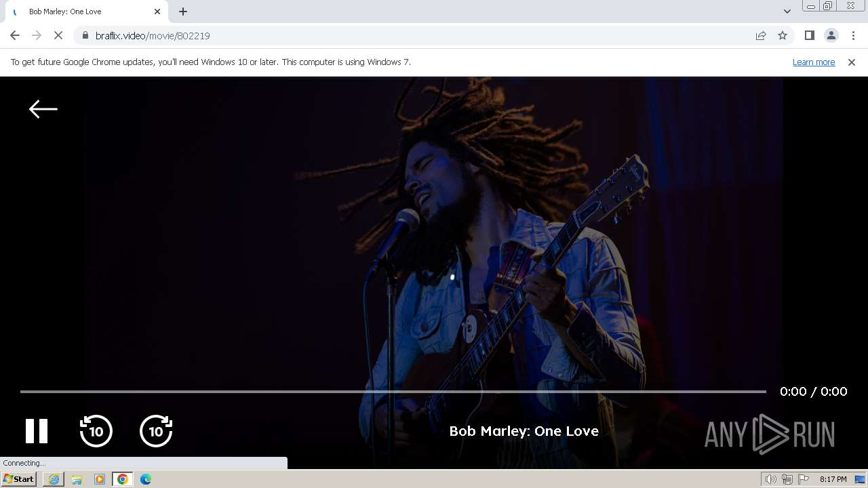Open a new tab
Screen dimensions: 868x488
(x=183, y=12)
